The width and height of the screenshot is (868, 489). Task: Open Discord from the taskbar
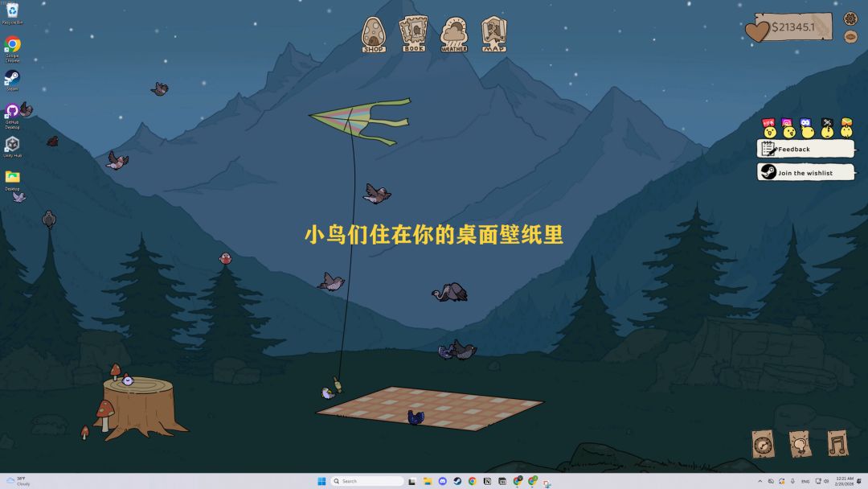442,481
